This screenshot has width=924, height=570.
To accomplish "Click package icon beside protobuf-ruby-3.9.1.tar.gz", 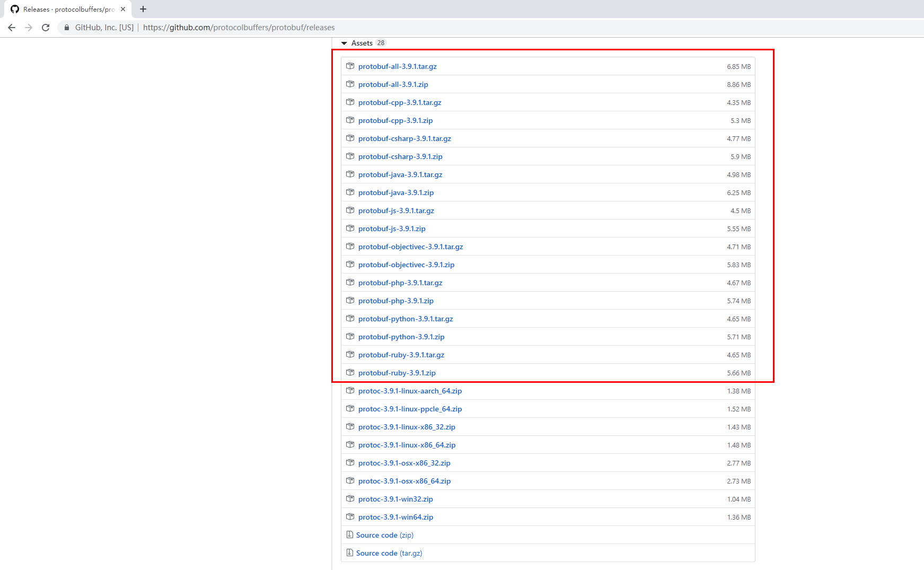I will (x=350, y=354).
